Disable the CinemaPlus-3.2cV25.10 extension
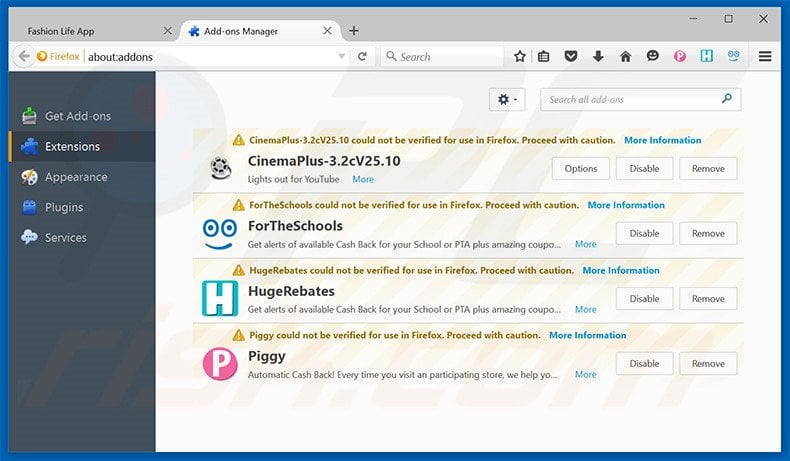Screen dimensions: 790x461 644,168
